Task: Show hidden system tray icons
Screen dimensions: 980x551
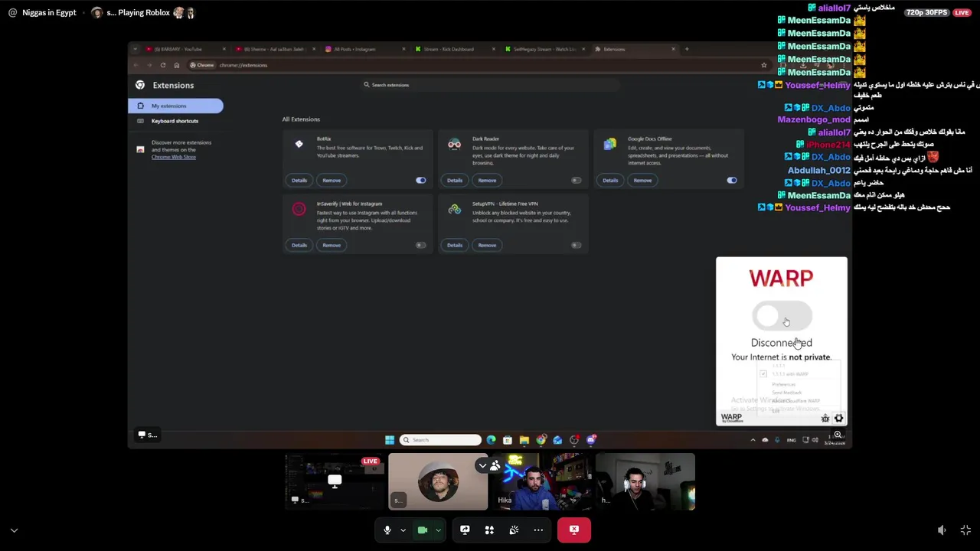Action: pyautogui.click(x=753, y=440)
